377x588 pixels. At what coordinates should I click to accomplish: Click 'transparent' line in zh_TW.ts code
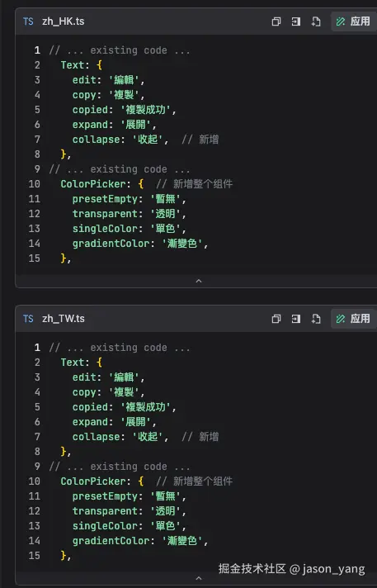pyautogui.click(x=130, y=511)
